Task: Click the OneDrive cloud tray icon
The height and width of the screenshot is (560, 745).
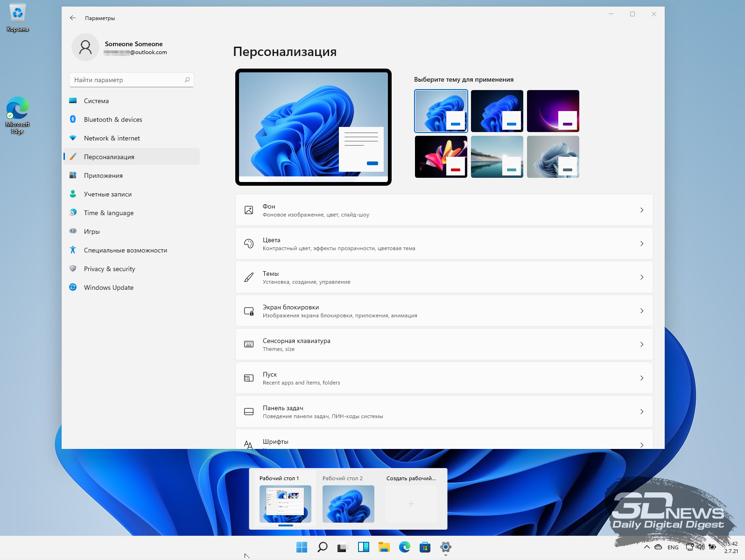Action: pos(658,547)
